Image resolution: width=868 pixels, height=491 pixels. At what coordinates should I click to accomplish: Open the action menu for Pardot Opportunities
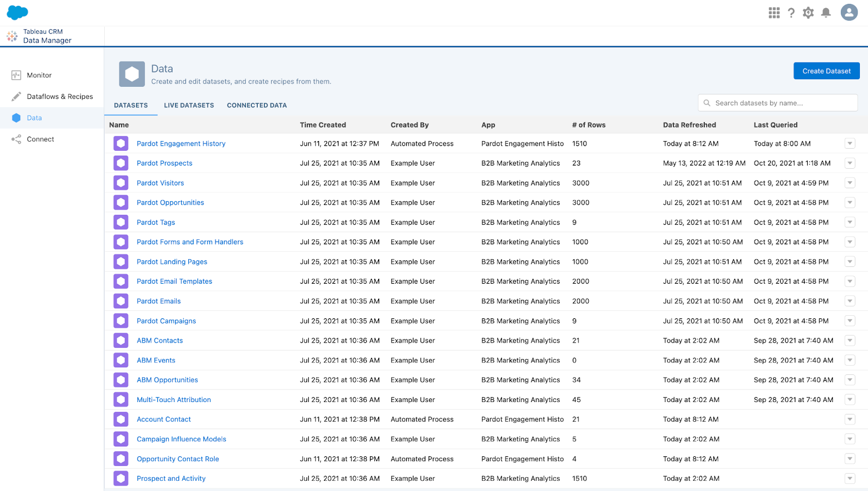(x=850, y=202)
